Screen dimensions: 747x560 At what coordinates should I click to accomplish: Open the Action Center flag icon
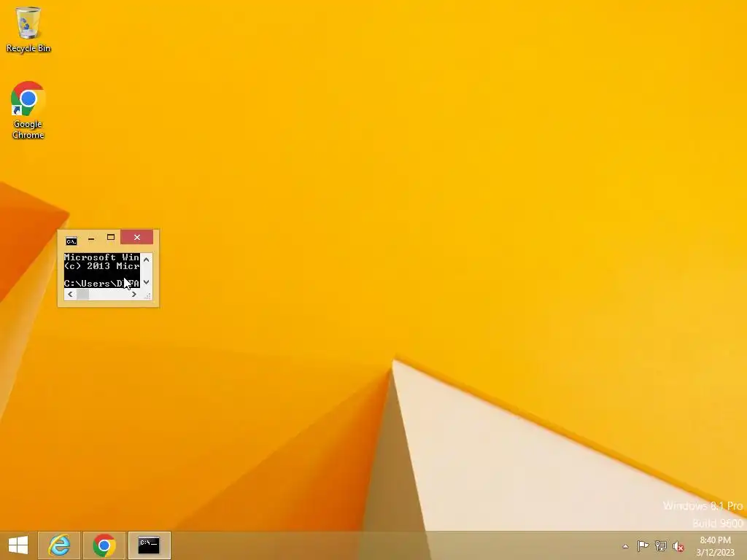(x=643, y=545)
